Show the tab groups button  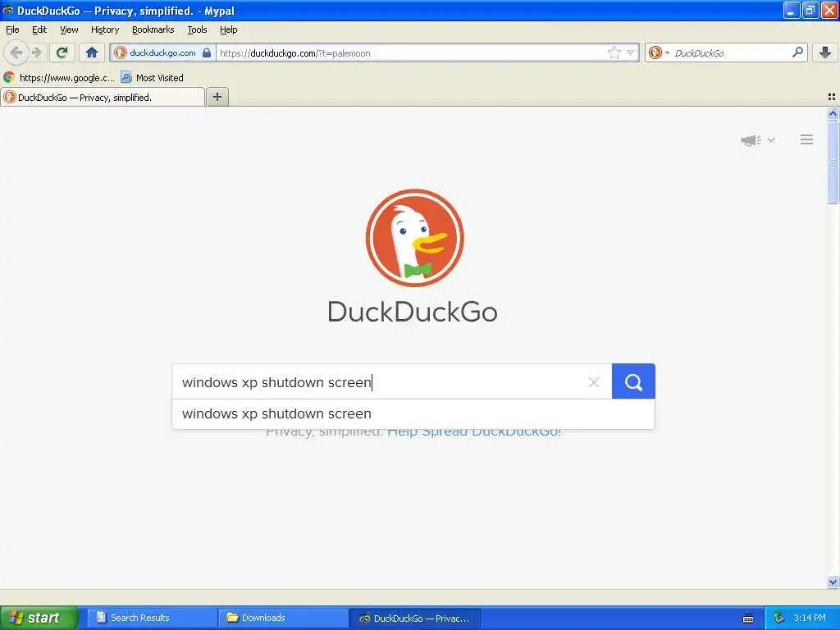[832, 97]
